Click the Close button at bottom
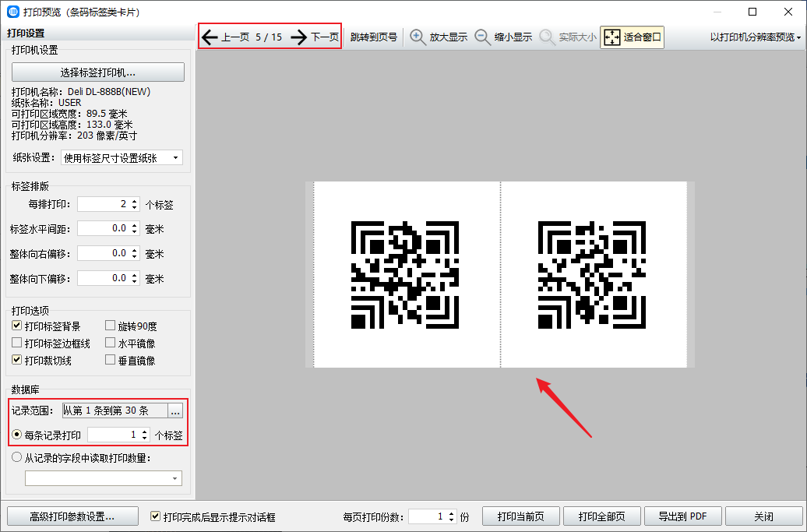 [x=763, y=516]
